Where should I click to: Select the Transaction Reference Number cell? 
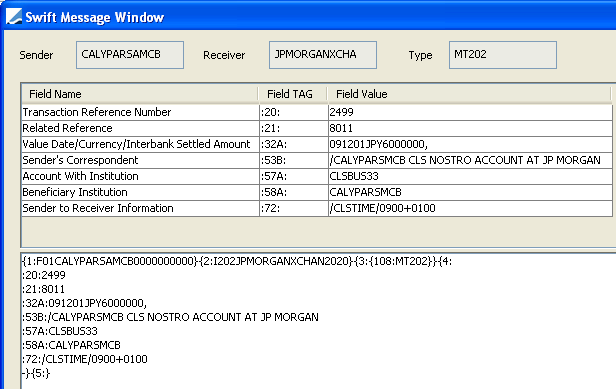point(140,112)
